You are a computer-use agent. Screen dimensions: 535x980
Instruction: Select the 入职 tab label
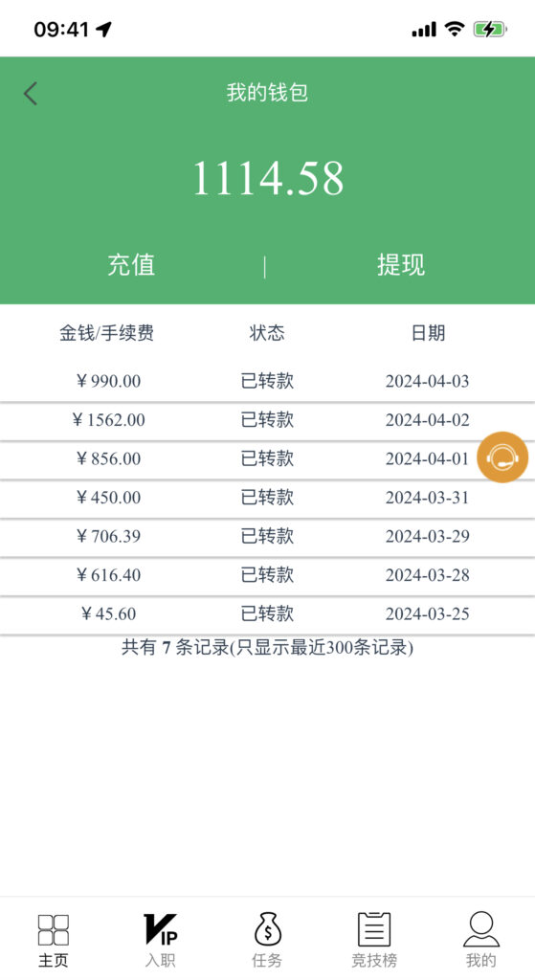point(161,960)
